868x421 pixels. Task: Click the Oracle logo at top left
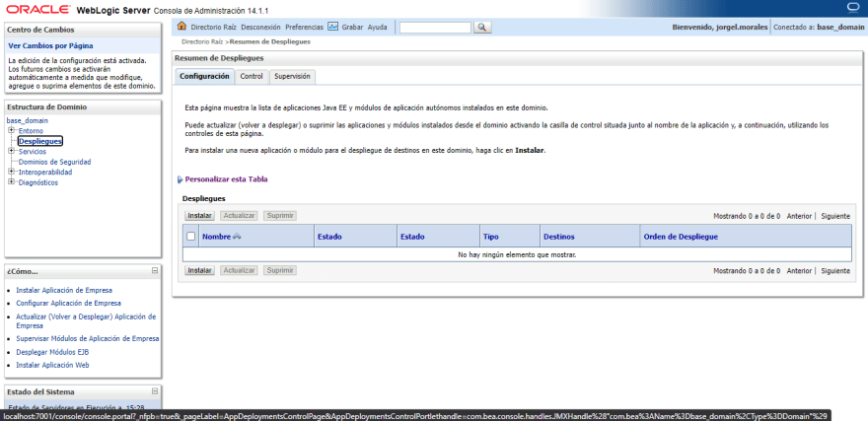tap(38, 10)
